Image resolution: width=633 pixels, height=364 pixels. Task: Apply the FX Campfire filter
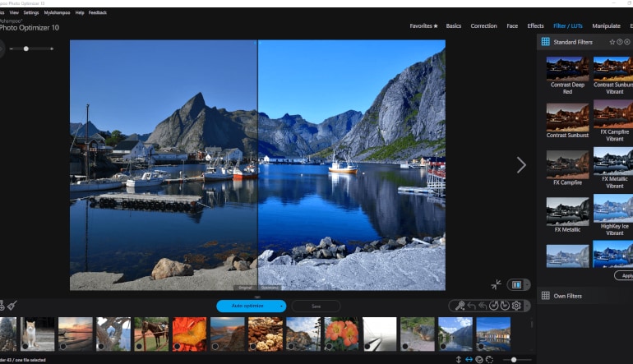point(567,168)
